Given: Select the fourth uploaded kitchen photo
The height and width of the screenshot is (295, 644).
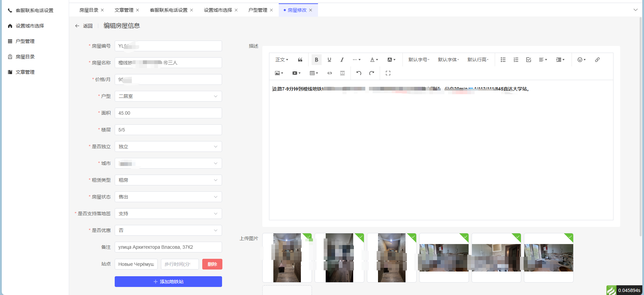Looking at the screenshot, I should [444, 258].
